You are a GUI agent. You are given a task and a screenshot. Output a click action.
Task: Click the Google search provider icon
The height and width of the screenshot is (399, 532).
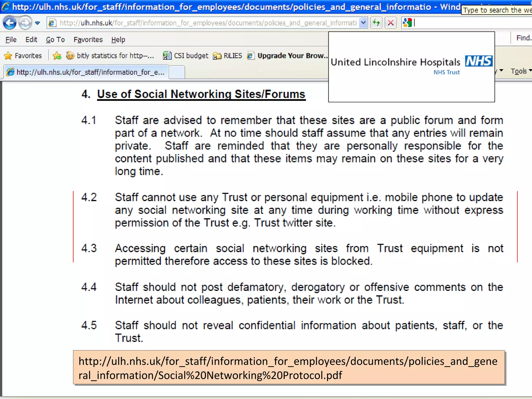pyautogui.click(x=407, y=23)
